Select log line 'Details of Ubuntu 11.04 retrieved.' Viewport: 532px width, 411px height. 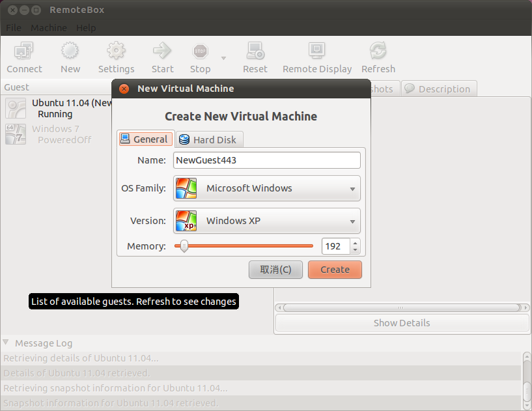click(x=260, y=373)
